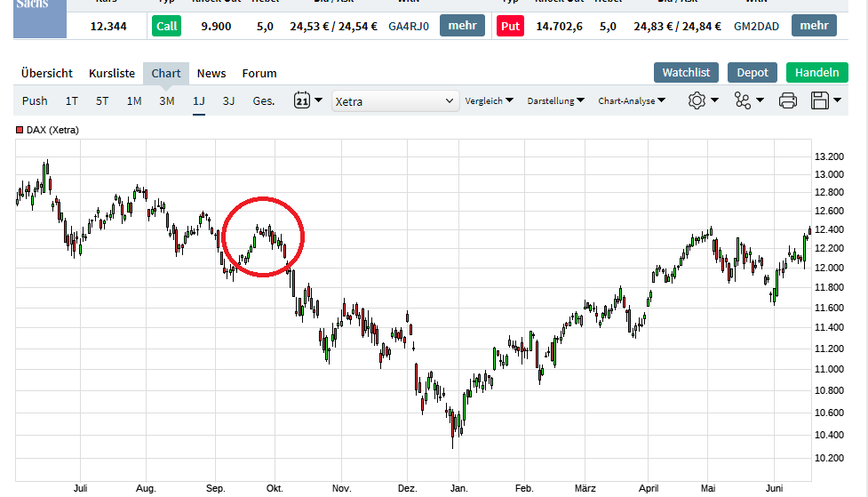868x497 pixels.
Task: Click mehr button for Call GA4RJ0
Action: pyautogui.click(x=462, y=26)
